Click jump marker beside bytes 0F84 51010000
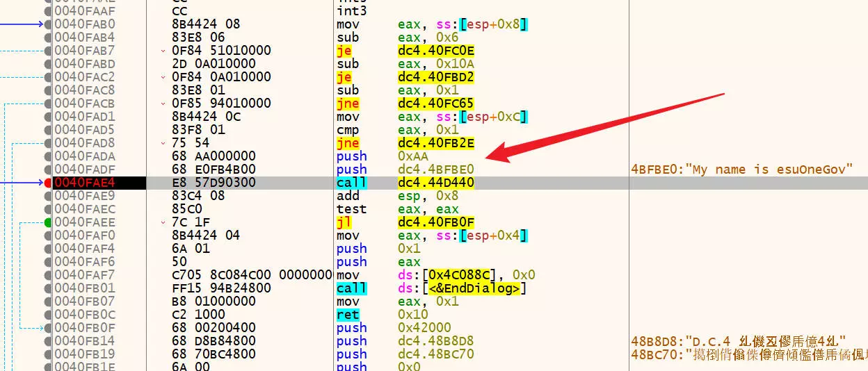This screenshot has width=868, height=371. tap(163, 51)
